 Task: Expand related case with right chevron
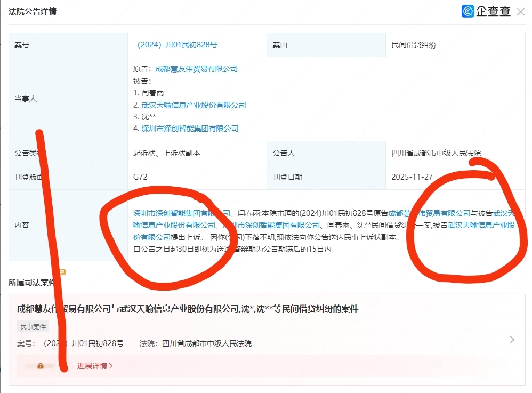pos(512,340)
